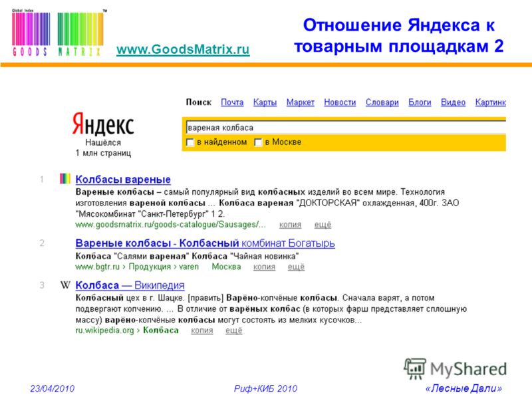Viewport: 532px width, 399px height.
Task: Toggle the "в Москве" checkbox
Action: (x=258, y=142)
